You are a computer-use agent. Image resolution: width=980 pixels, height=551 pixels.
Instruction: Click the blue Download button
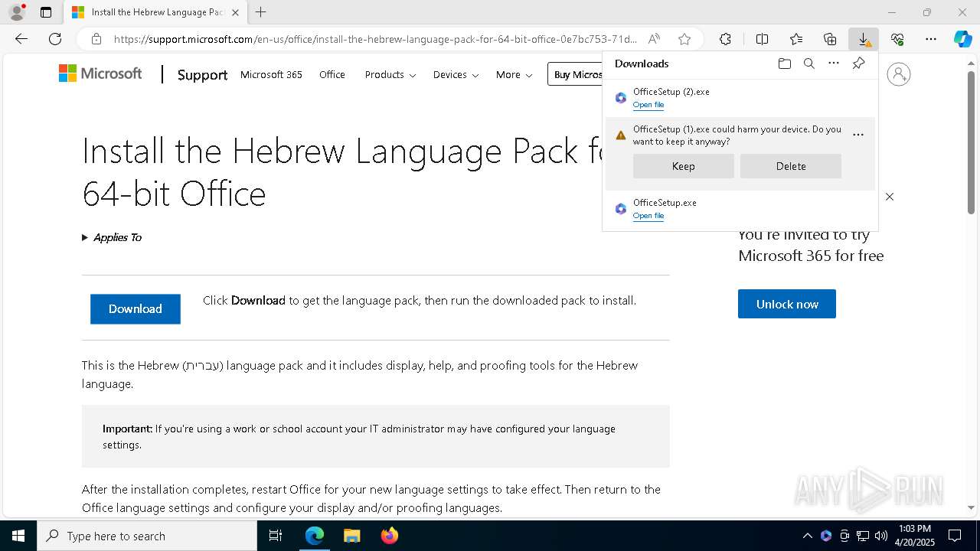[x=136, y=309]
